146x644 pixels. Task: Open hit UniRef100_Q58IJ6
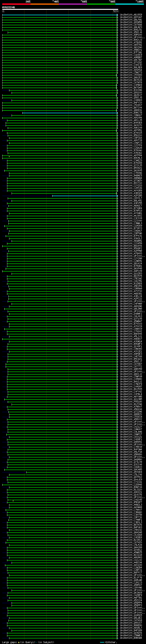pyautogui.click(x=131, y=32)
